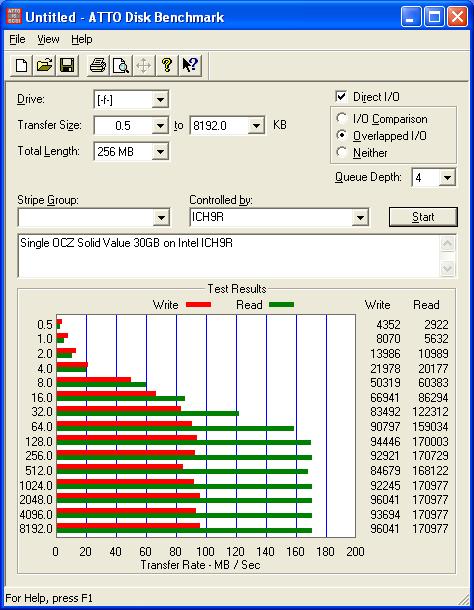Expand the Drive dropdown showing [-f-]
474x610 pixels.
click(160, 100)
